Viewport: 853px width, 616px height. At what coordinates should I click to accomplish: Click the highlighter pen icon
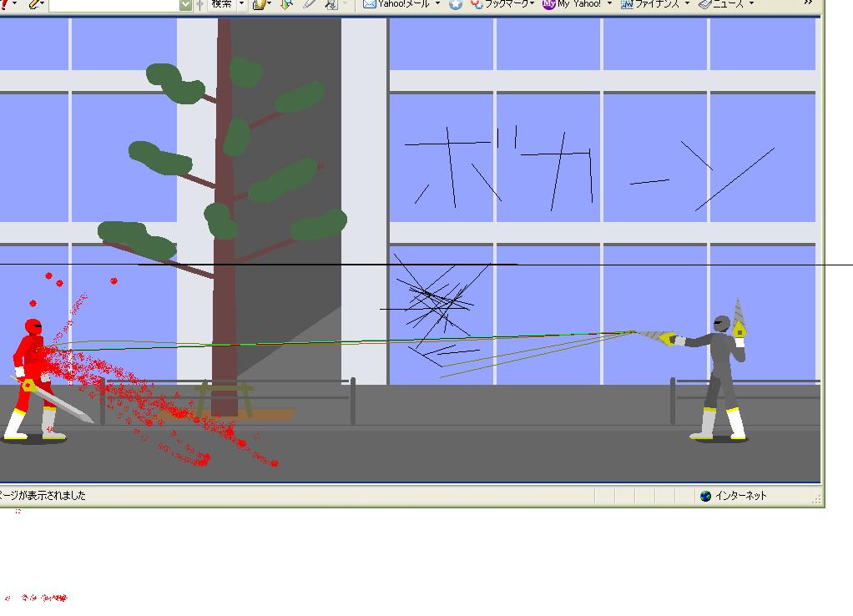(x=309, y=4)
